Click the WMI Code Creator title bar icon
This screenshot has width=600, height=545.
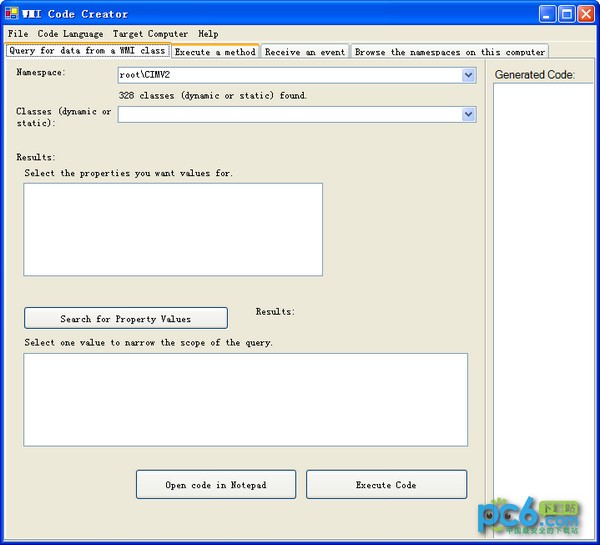click(x=11, y=14)
